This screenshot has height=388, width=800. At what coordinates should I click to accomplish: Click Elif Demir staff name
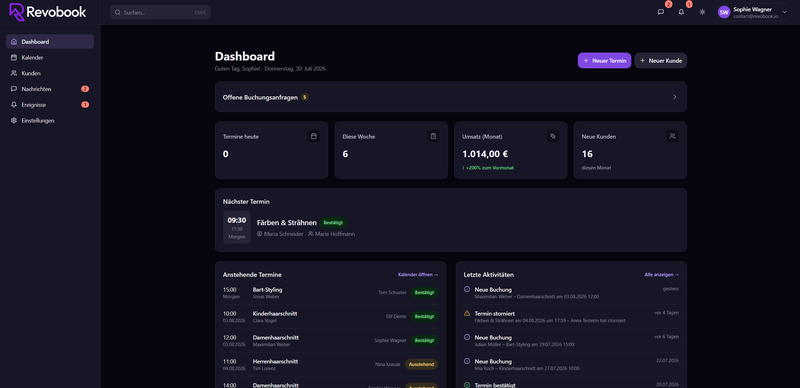[x=396, y=317]
